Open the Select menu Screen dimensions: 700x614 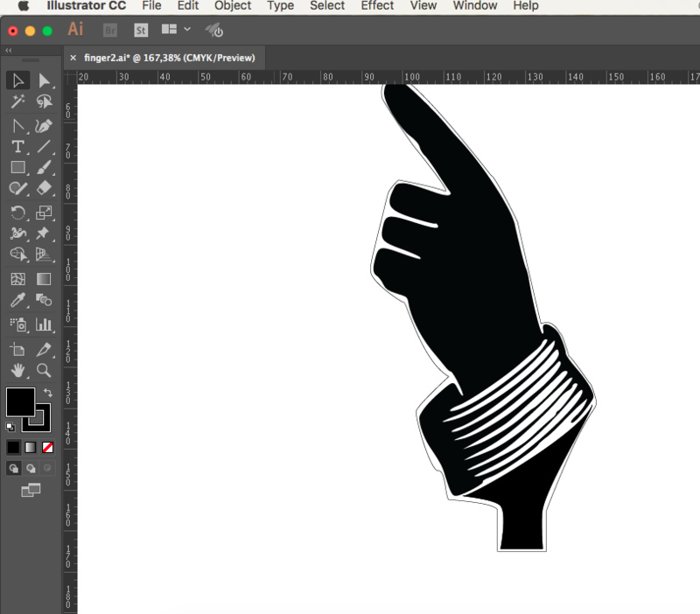327,6
